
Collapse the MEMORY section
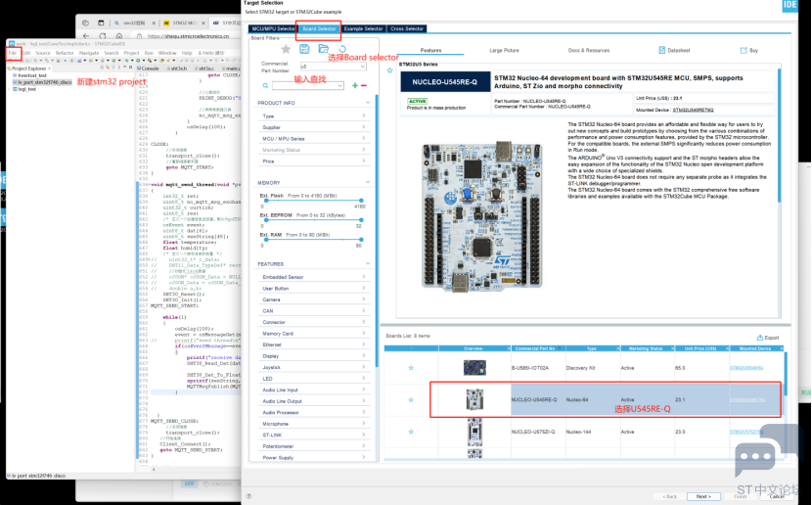368,182
